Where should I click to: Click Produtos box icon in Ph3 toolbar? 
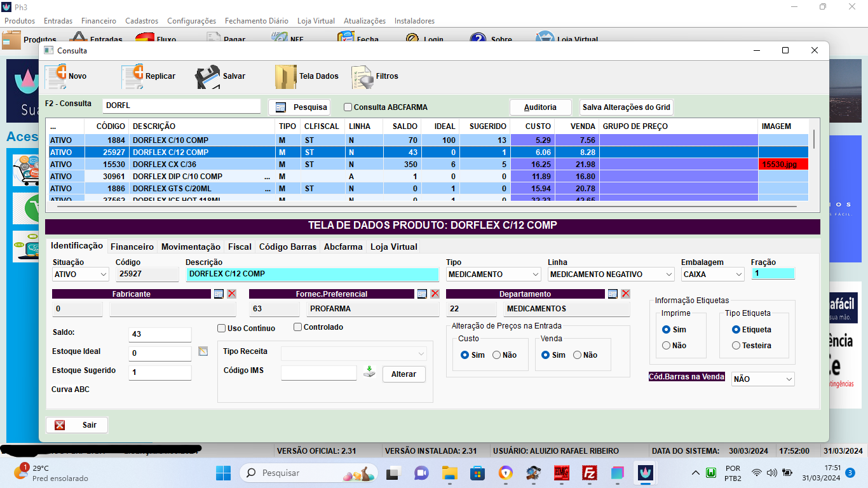[11, 39]
